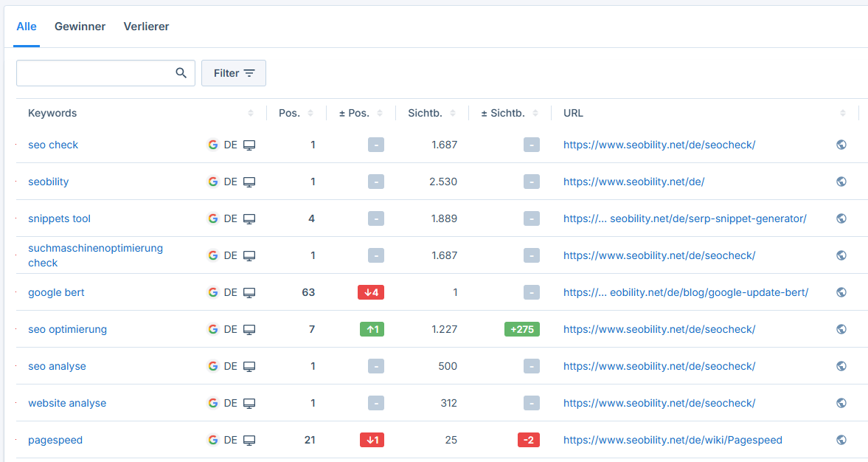Click position value 21

(310, 440)
